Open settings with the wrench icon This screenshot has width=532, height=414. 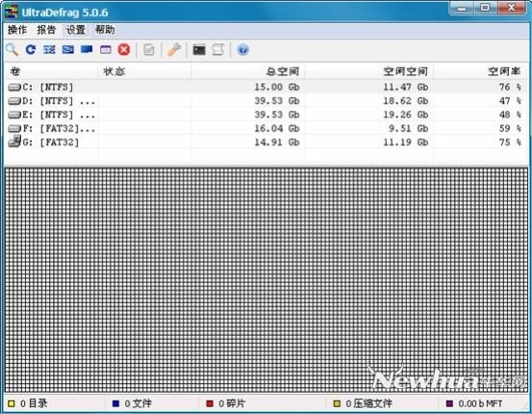[x=174, y=50]
